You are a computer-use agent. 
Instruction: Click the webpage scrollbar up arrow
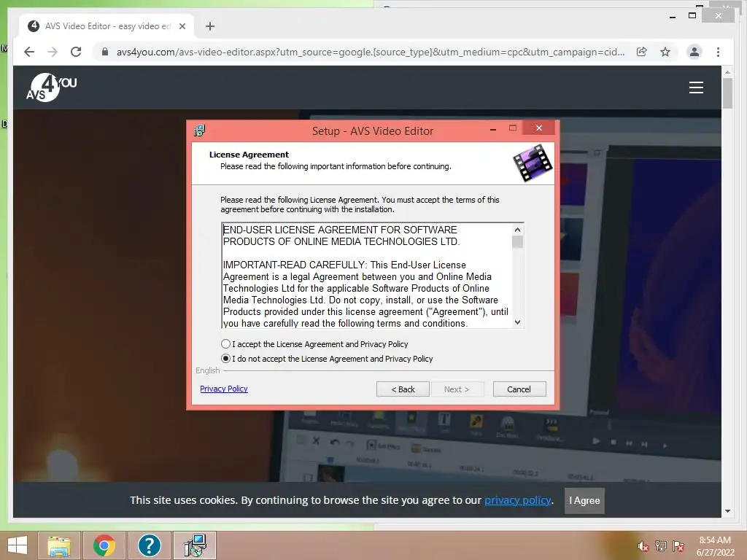pos(727,72)
